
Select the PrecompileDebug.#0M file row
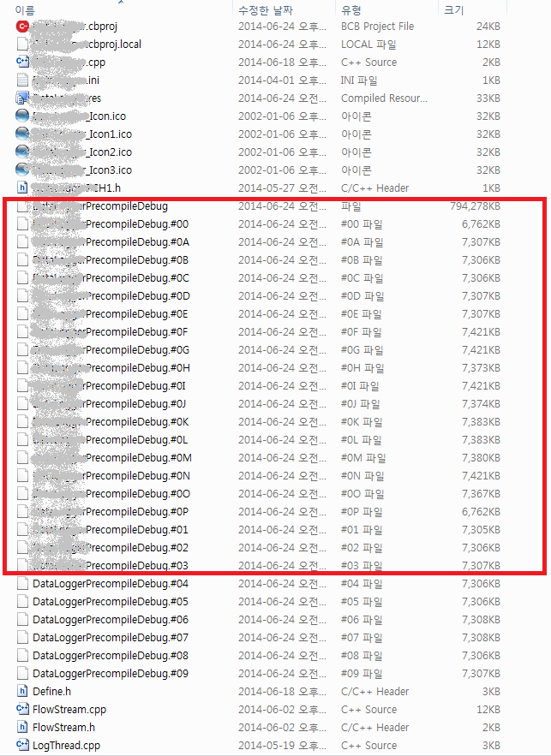point(259,457)
